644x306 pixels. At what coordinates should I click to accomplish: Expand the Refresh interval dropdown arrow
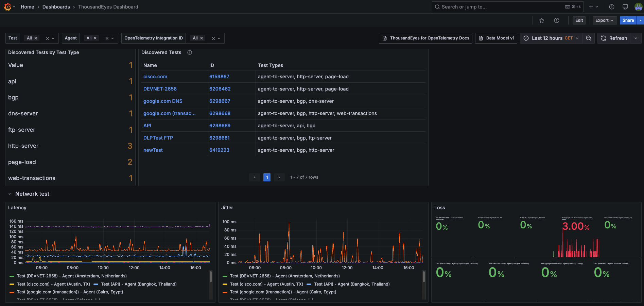click(636, 38)
